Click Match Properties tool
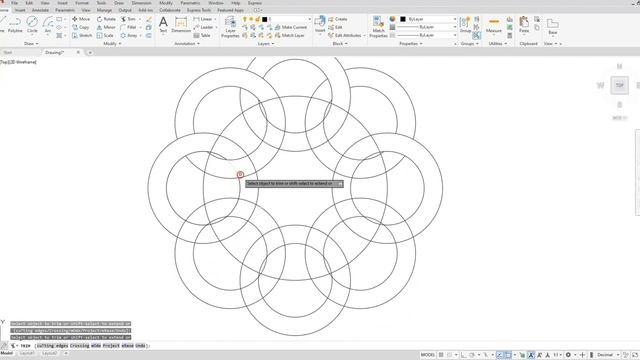 point(378,27)
